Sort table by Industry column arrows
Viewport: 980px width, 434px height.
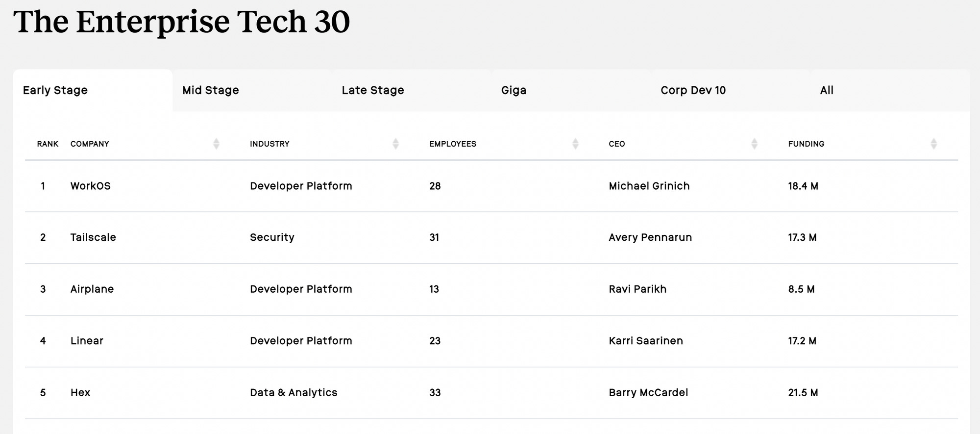pyautogui.click(x=395, y=144)
